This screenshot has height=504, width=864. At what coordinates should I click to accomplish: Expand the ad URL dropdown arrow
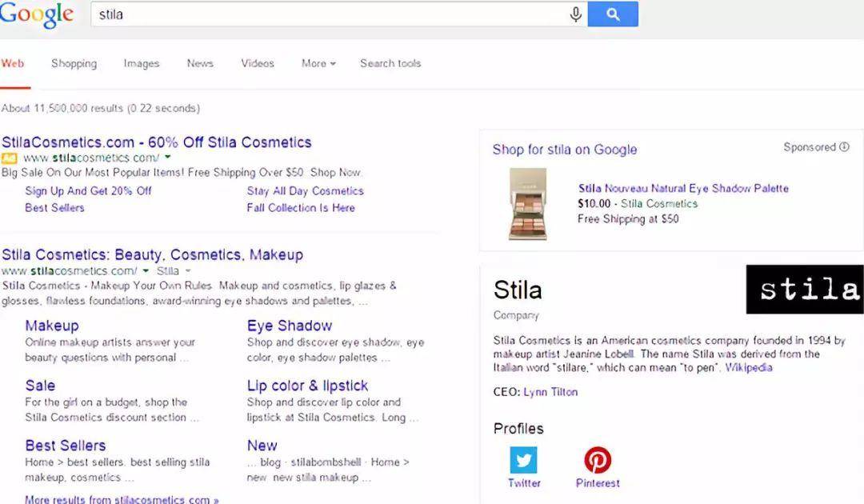pyautogui.click(x=167, y=158)
